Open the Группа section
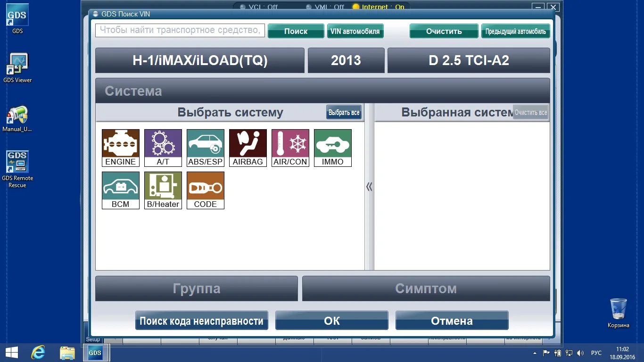 click(197, 288)
